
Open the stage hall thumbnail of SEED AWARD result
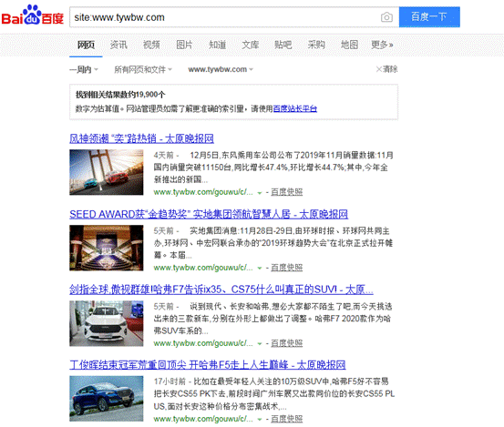(x=107, y=248)
